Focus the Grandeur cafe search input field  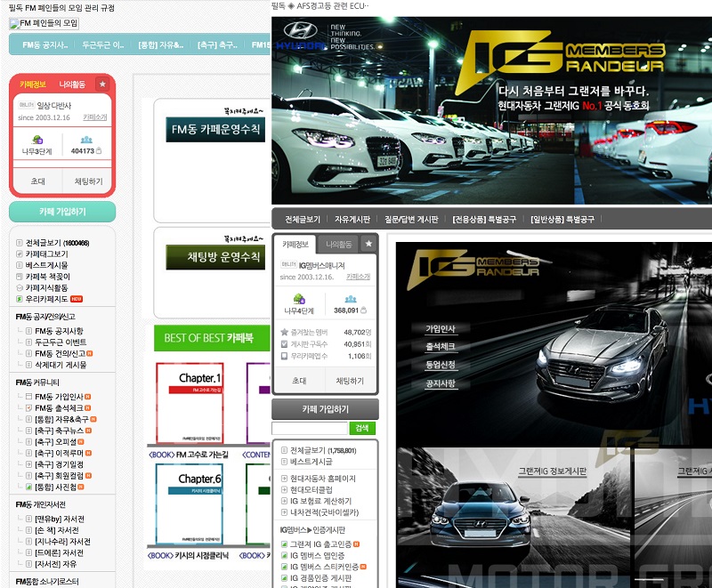coord(310,428)
